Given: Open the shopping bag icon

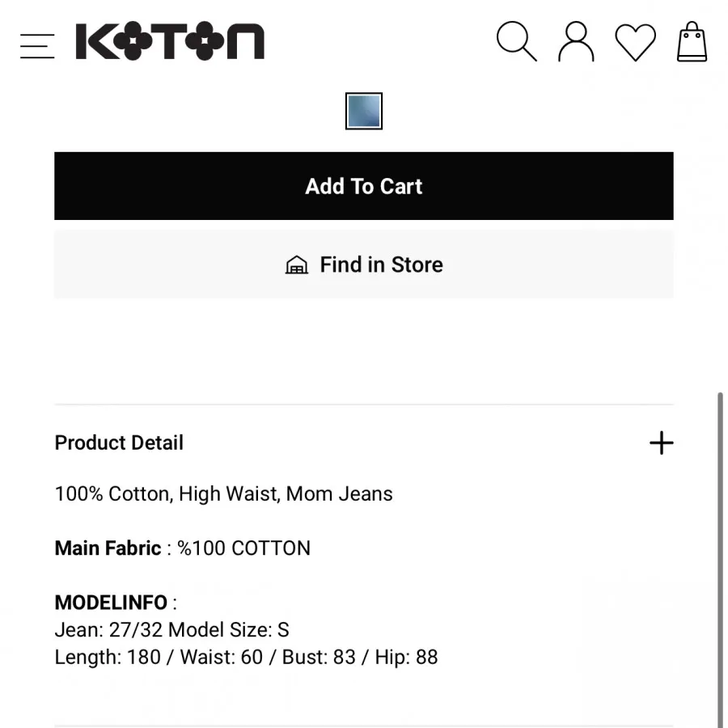Looking at the screenshot, I should click(692, 42).
